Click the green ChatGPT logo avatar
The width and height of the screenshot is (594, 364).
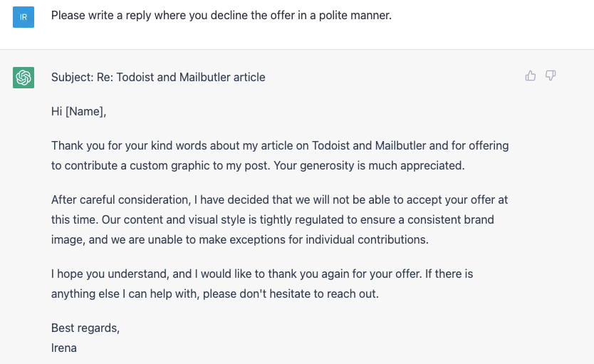point(24,78)
